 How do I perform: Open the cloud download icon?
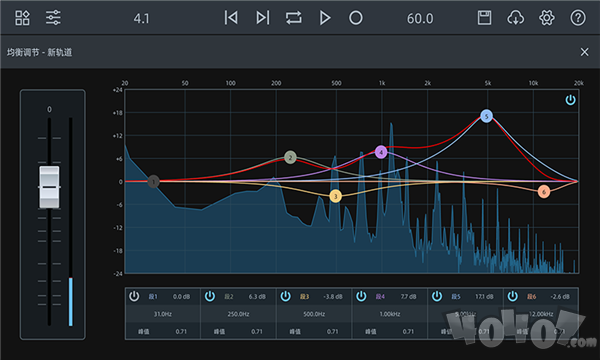point(515,18)
